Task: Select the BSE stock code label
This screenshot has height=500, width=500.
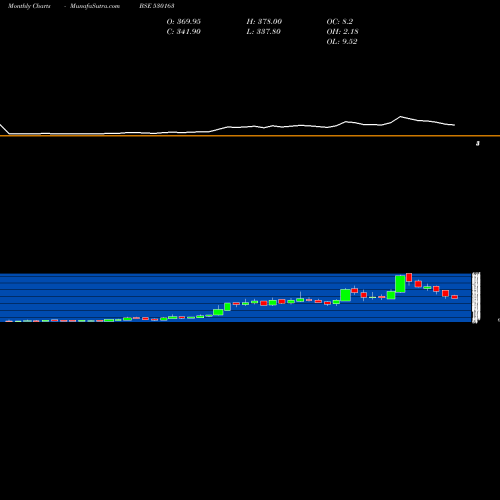Action: pos(157,6)
